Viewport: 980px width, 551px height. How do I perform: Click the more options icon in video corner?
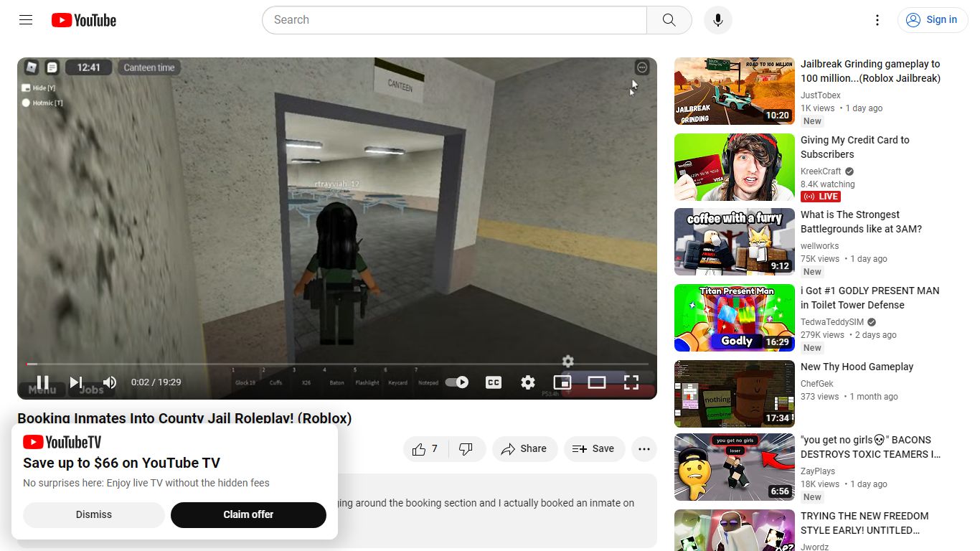tap(642, 67)
